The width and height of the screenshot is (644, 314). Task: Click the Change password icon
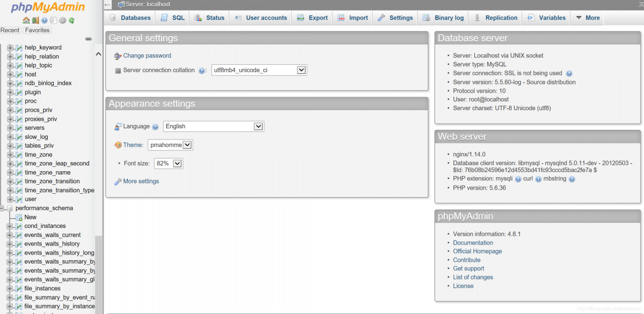(118, 56)
